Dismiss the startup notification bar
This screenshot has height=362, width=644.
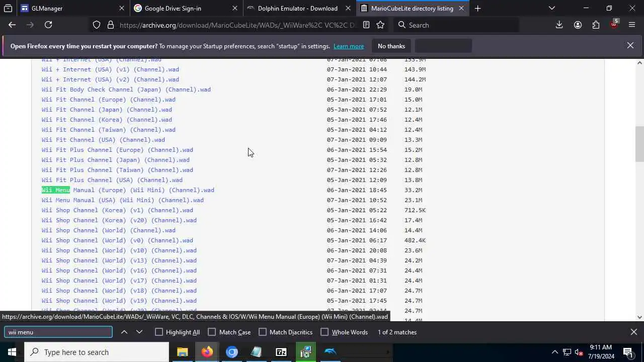pos(630,45)
